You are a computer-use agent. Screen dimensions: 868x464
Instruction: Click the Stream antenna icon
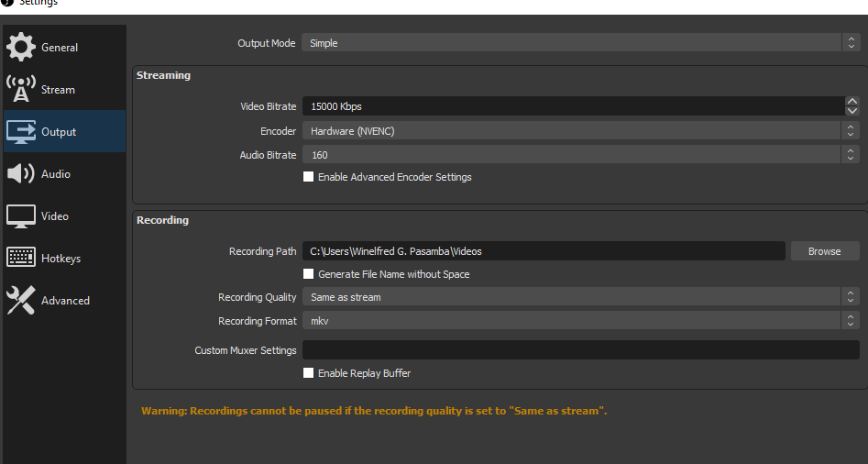21,89
